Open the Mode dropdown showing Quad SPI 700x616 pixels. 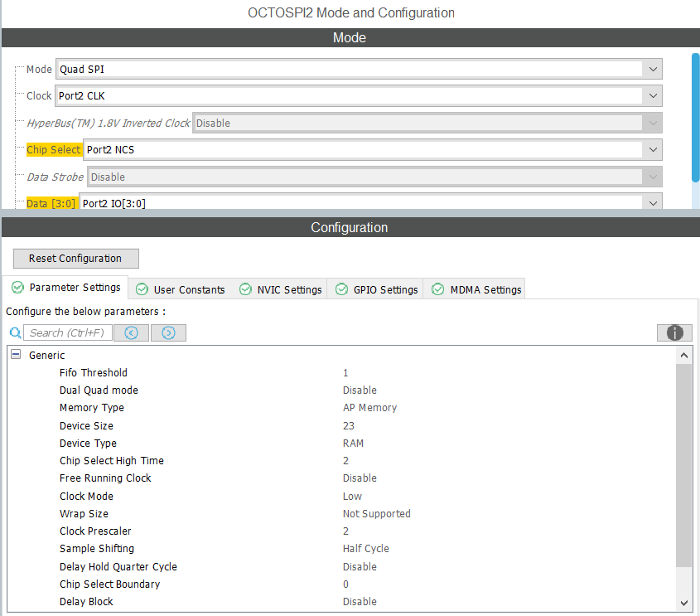[x=359, y=70]
